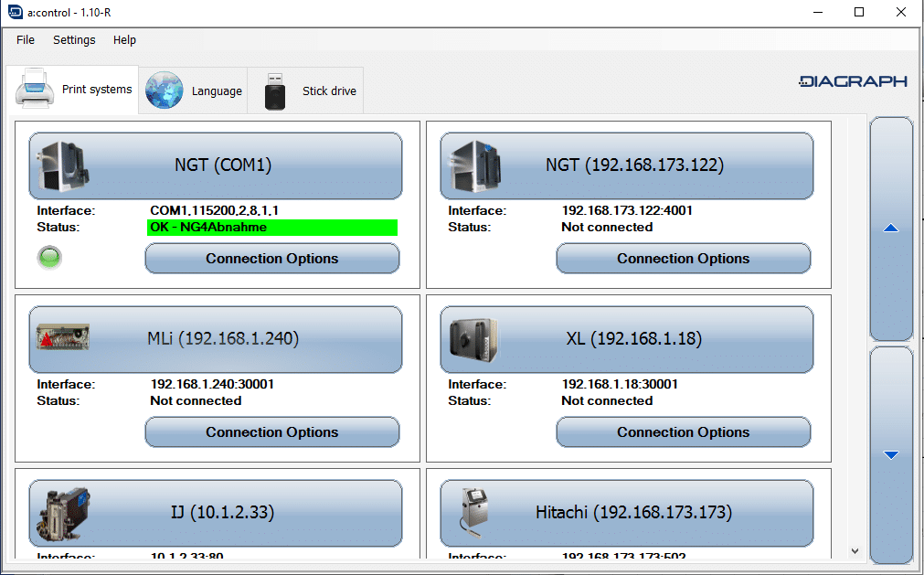Click the NGT COM1 printer device image
This screenshot has height=575, width=924.
(x=64, y=166)
